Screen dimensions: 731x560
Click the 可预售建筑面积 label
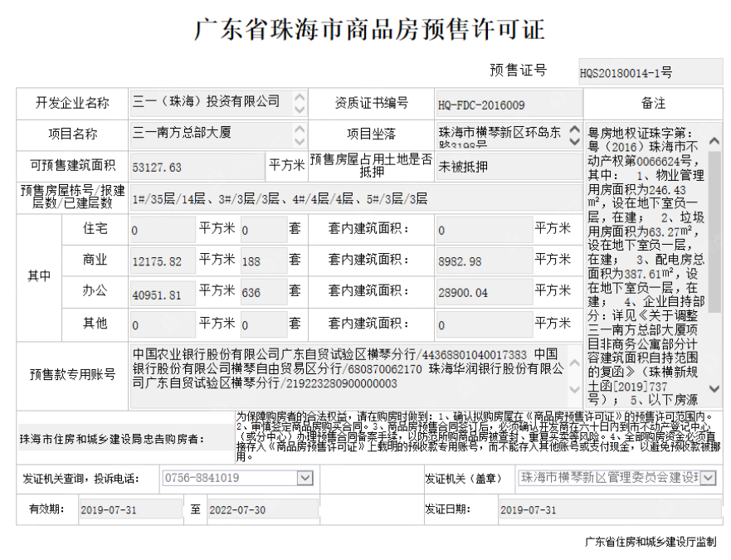coord(72,166)
